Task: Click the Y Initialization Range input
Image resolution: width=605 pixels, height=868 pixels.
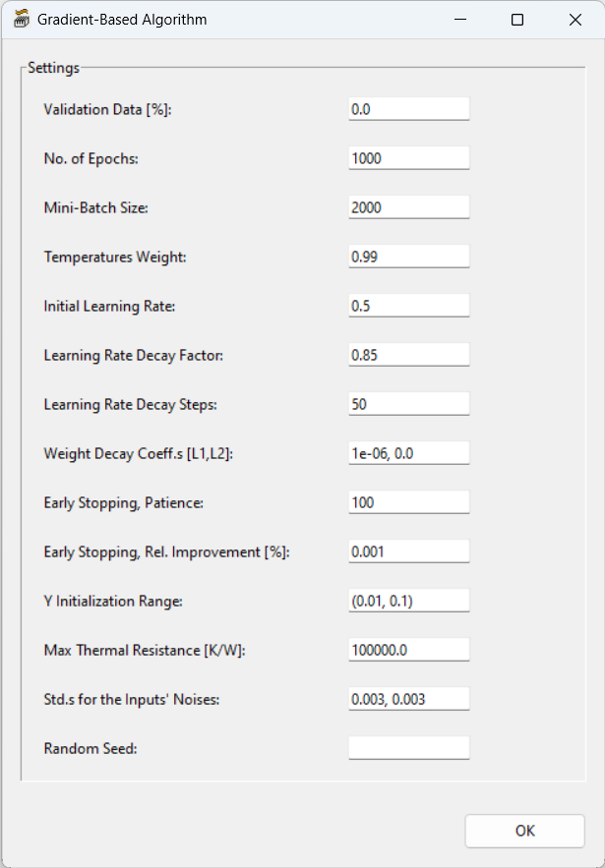Action: [408, 600]
